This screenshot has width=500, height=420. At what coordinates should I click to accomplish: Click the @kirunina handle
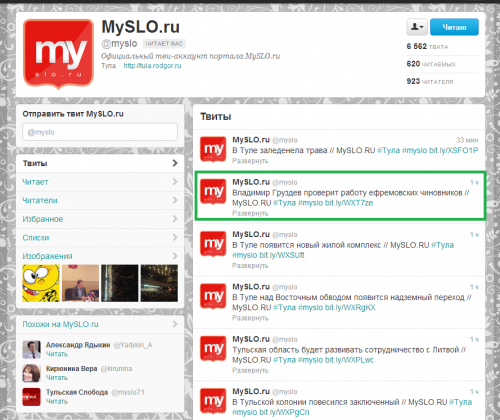click(116, 369)
